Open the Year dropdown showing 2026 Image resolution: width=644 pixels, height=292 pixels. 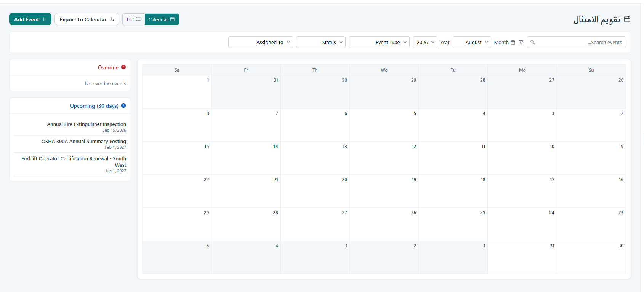coord(425,42)
